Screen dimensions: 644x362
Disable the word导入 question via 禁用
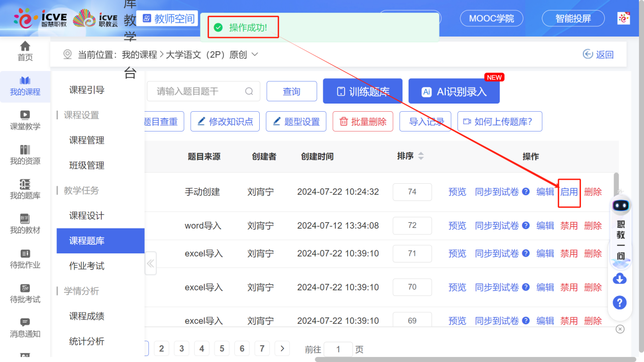569,225
